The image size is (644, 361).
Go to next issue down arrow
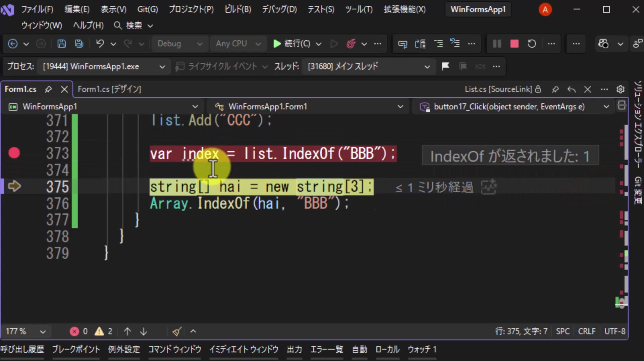144,331
